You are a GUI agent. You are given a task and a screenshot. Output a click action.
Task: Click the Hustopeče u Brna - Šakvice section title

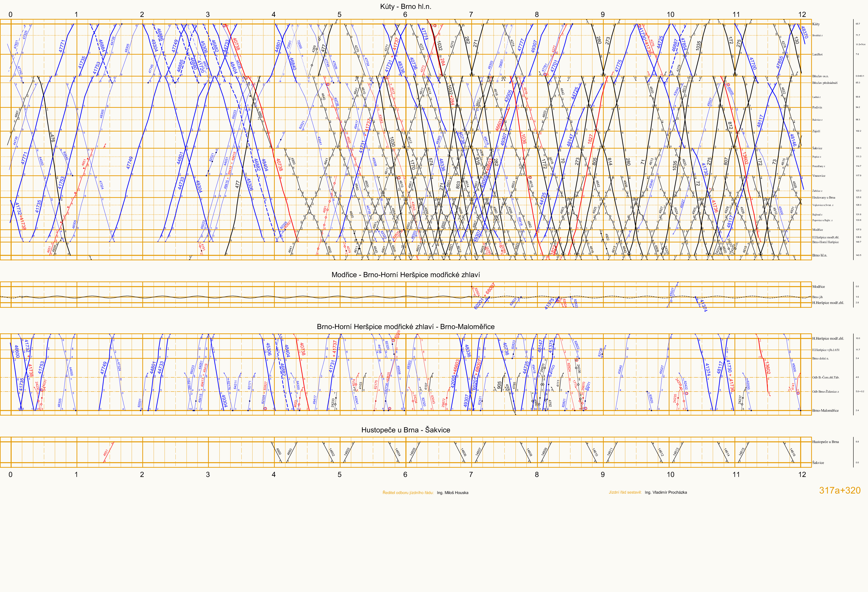(x=406, y=430)
